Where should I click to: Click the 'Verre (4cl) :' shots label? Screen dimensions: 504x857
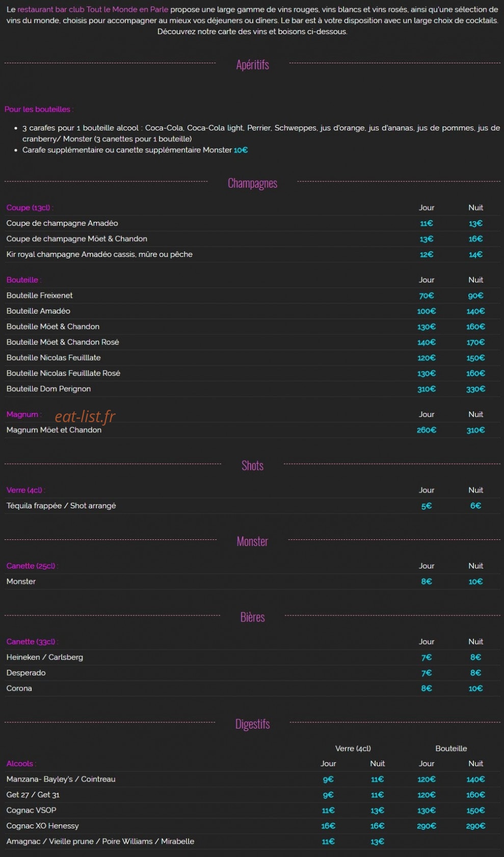point(25,490)
